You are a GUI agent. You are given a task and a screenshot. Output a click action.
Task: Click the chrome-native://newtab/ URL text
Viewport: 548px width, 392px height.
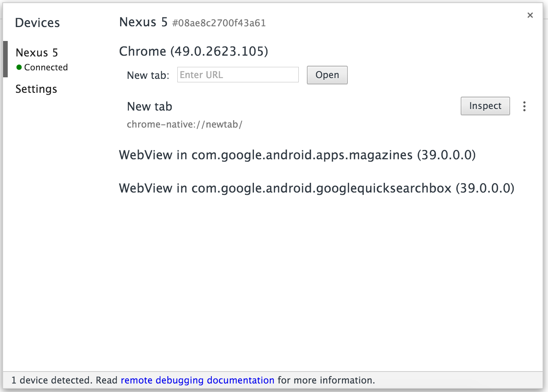(185, 124)
